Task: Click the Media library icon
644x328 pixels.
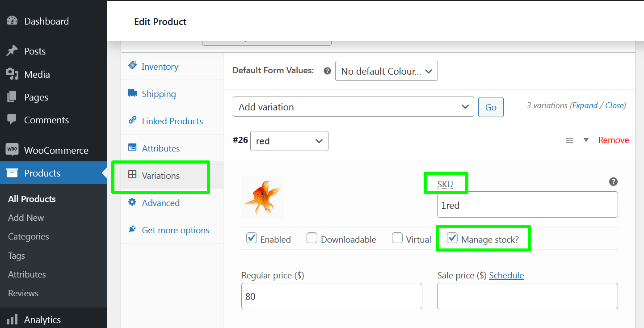Action: point(12,74)
